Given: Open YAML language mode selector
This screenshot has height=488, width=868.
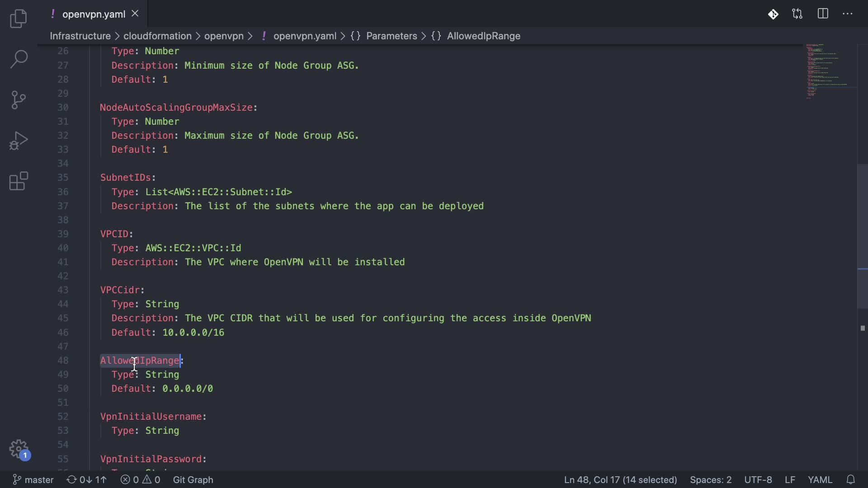Looking at the screenshot, I should pos(820,480).
